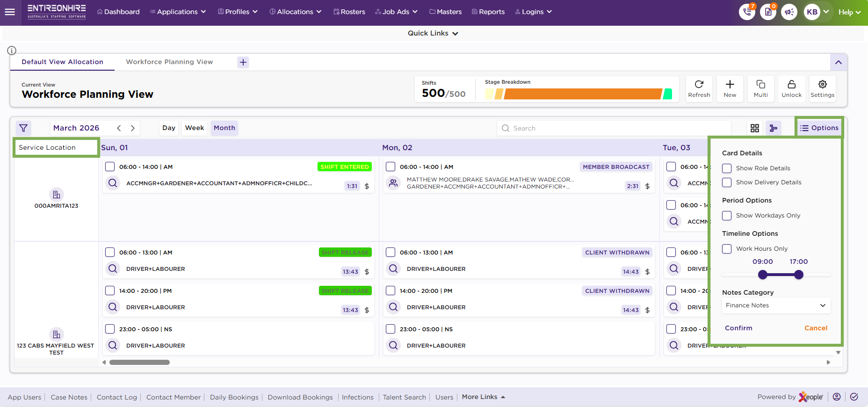Open the Allocations menu dropdown

tap(295, 12)
